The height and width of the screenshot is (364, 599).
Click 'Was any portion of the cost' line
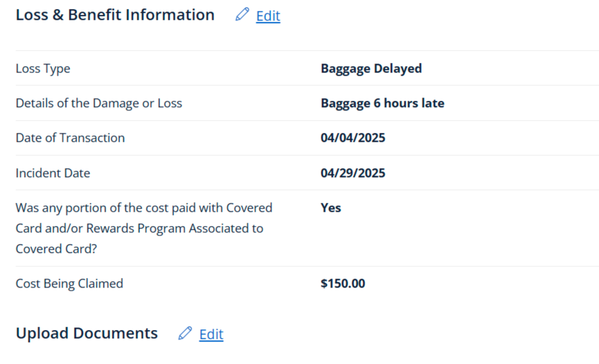(x=144, y=207)
